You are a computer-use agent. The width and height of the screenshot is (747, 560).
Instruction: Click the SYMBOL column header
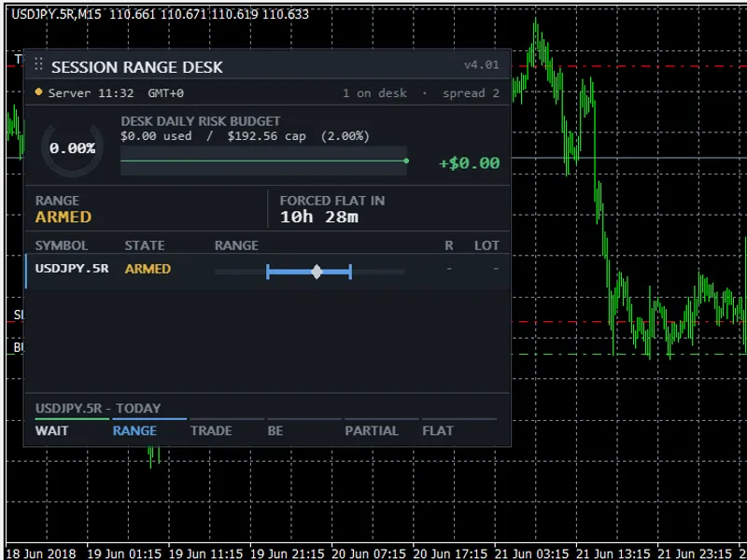coord(62,245)
